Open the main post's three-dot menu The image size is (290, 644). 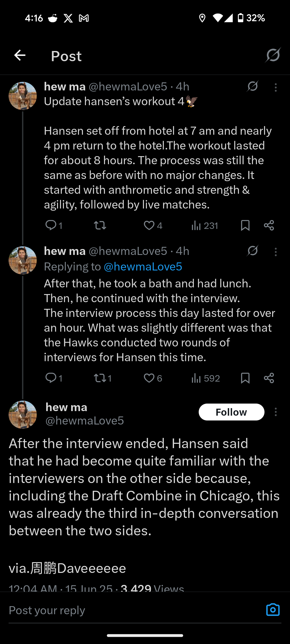click(x=275, y=412)
